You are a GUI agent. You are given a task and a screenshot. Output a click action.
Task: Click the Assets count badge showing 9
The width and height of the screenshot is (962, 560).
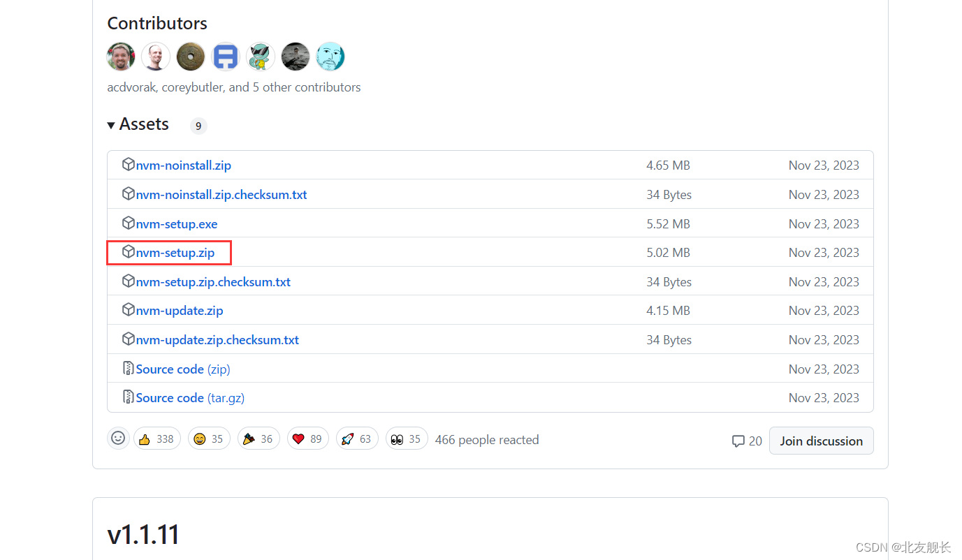click(198, 126)
